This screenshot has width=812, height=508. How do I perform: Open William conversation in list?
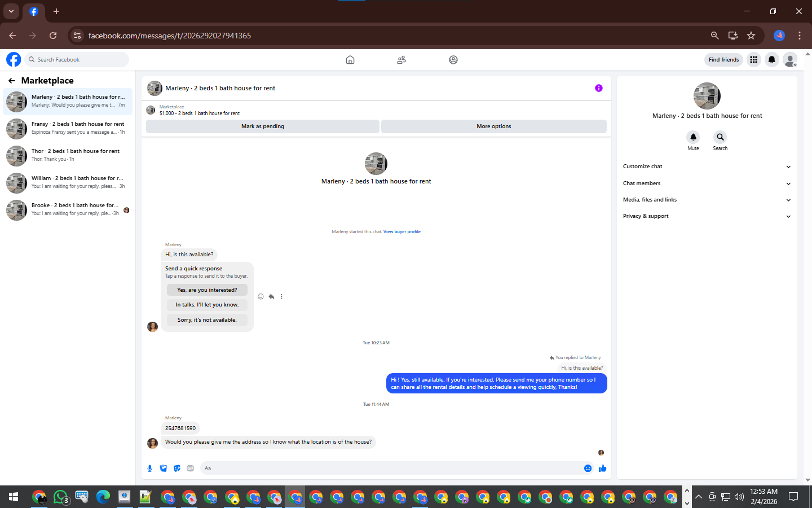(68, 183)
